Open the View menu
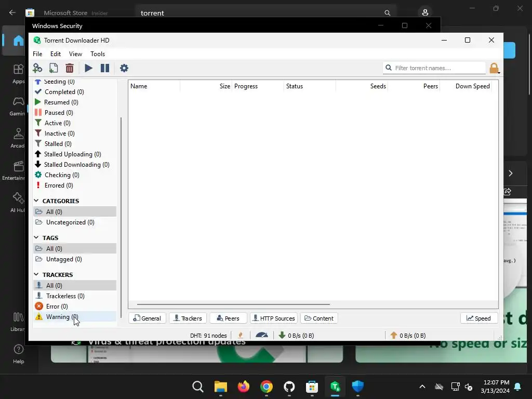The image size is (532, 399). point(75,54)
